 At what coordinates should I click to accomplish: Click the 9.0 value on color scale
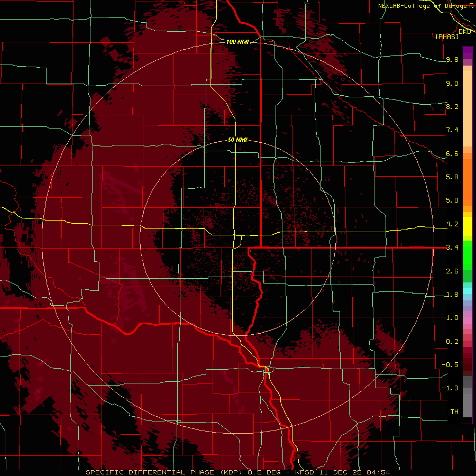tap(452, 83)
